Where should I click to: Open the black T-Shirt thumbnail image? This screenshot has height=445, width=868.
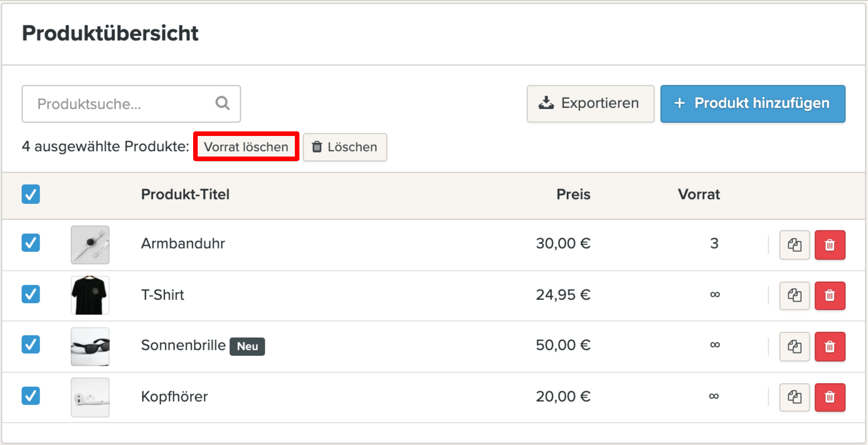click(90, 295)
